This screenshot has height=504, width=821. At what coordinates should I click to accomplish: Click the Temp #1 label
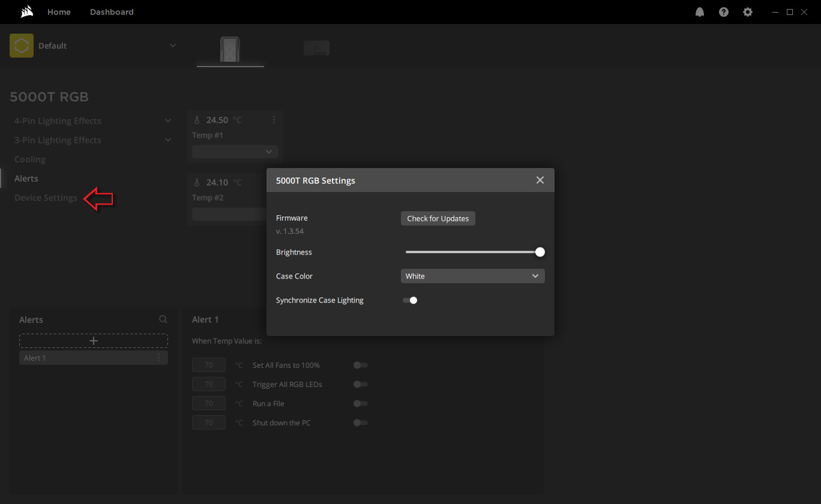click(208, 135)
